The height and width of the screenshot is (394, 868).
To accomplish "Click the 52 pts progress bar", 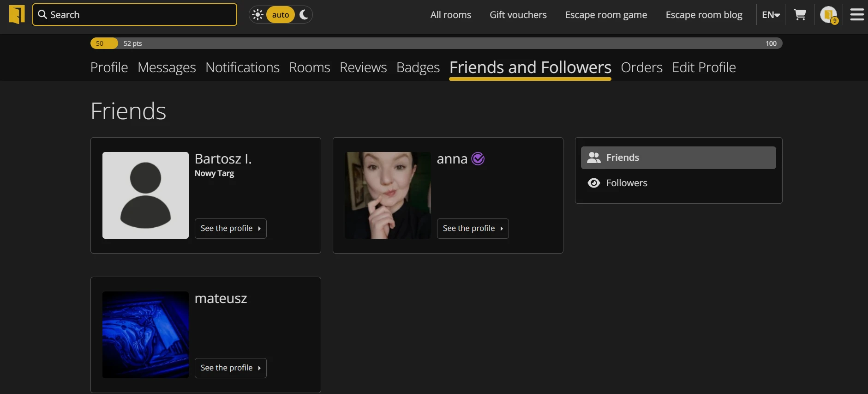I will pyautogui.click(x=436, y=43).
